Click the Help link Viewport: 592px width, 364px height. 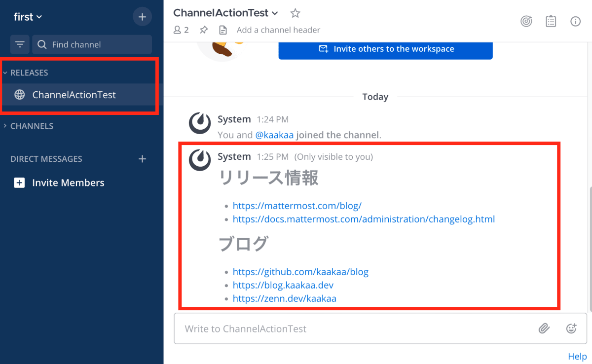(x=577, y=357)
